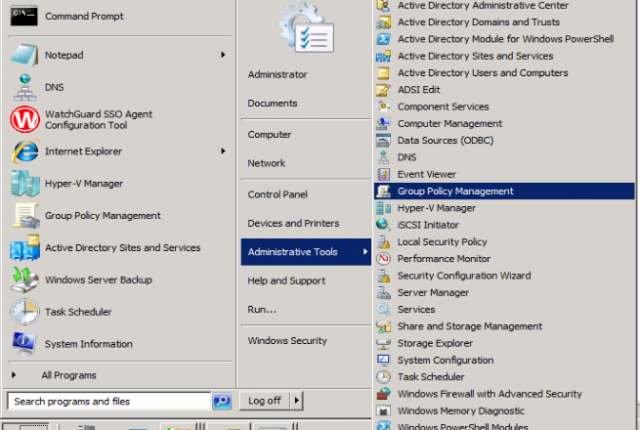640x430 pixels.
Task: Focus the Search programs and files box
Action: coord(109,401)
